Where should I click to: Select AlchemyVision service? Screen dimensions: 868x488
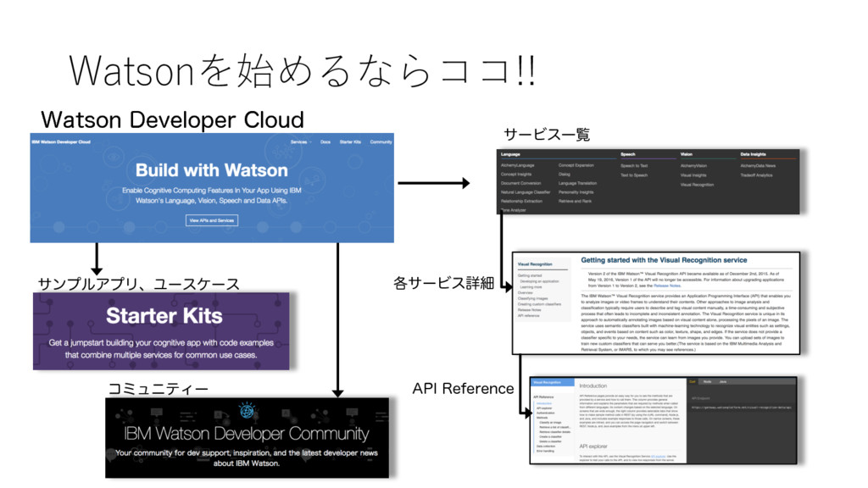pos(693,165)
